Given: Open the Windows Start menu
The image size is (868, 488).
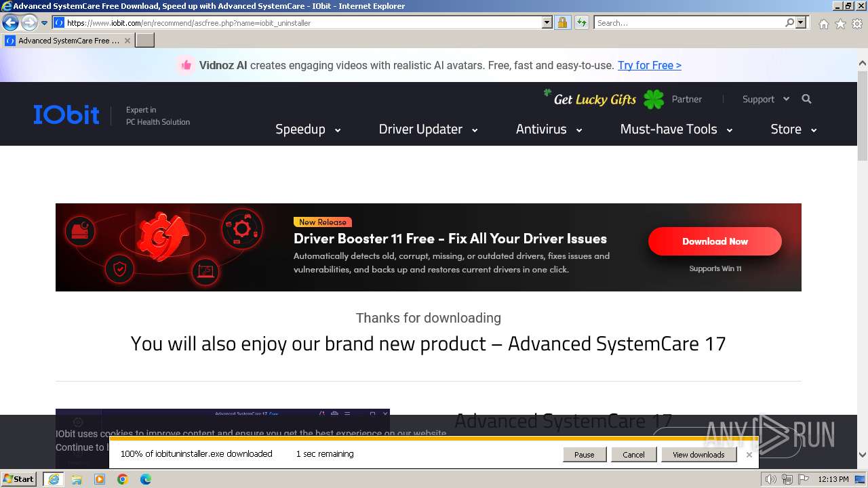Looking at the screenshot, I should pos(19,479).
